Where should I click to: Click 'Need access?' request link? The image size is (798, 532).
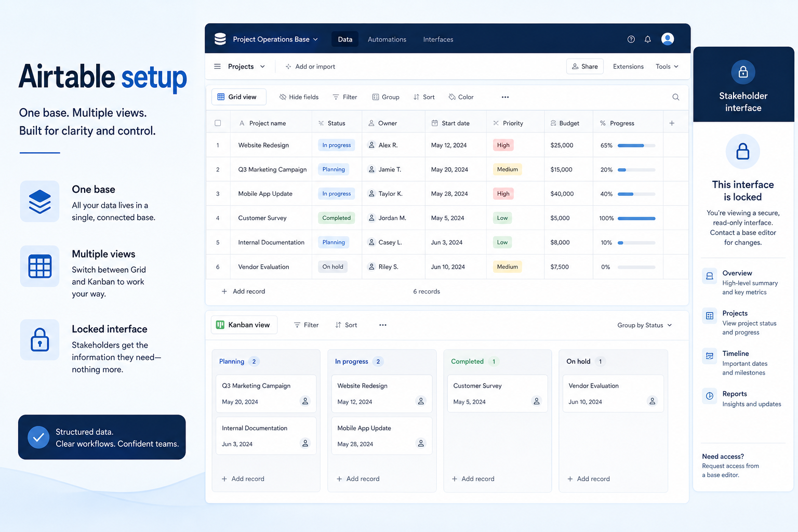730,465
